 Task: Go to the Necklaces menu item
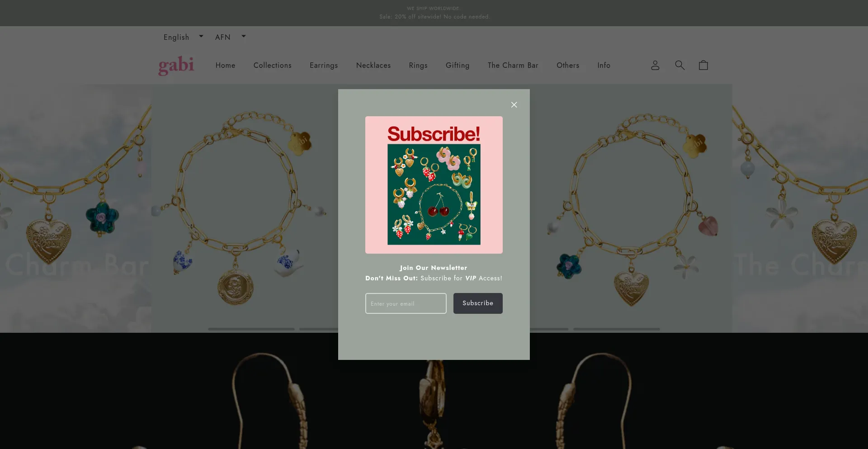pyautogui.click(x=373, y=65)
